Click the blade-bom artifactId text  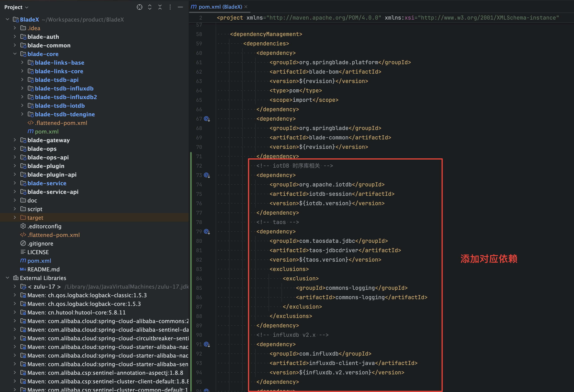(324, 72)
